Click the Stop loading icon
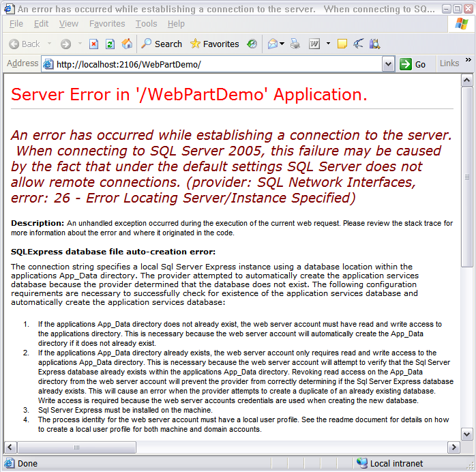The height and width of the screenshot is (472, 476). point(94,44)
